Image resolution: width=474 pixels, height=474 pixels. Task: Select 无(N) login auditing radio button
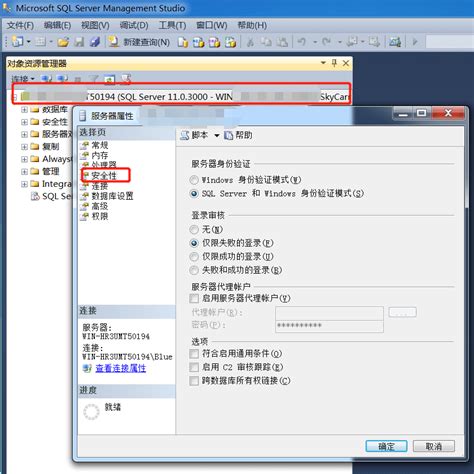click(194, 229)
